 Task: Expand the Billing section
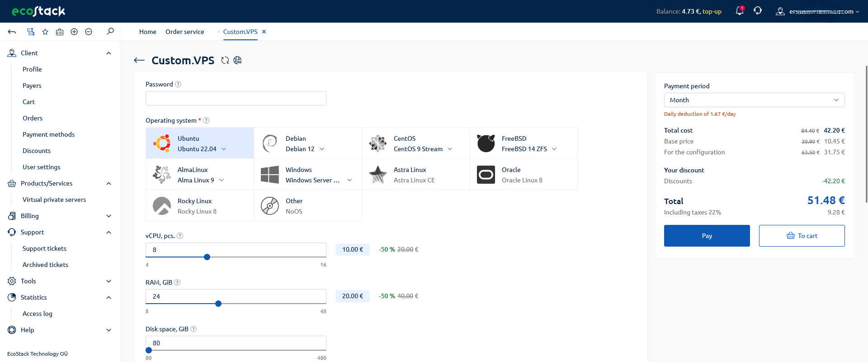point(108,216)
